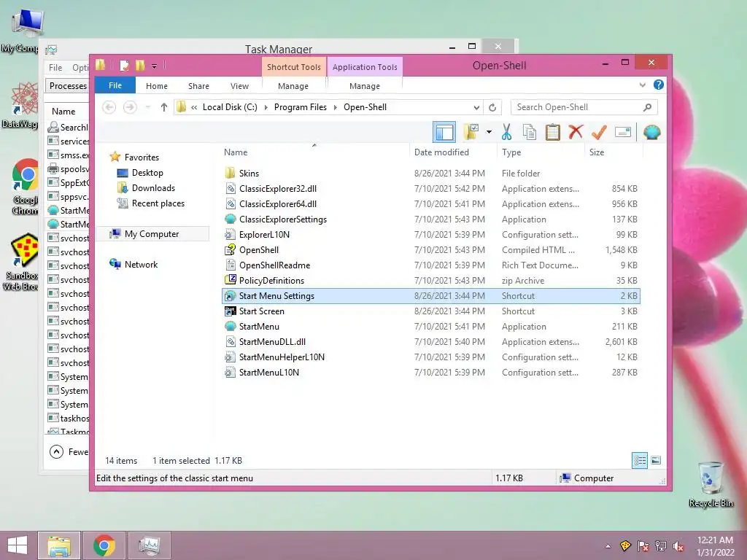Open Recent places in navigation pane

158,203
